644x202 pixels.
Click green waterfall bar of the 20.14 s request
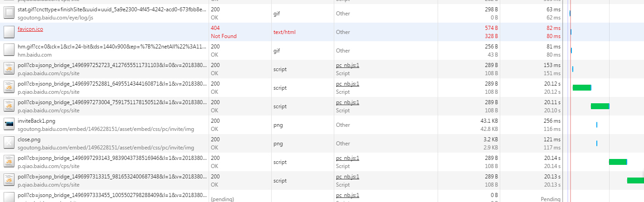pos(618,162)
